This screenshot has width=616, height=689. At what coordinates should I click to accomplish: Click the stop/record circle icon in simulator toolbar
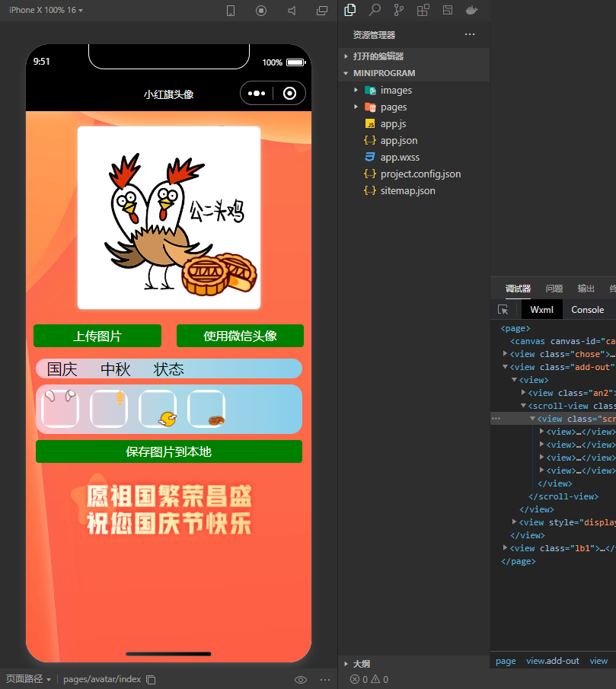(261, 11)
